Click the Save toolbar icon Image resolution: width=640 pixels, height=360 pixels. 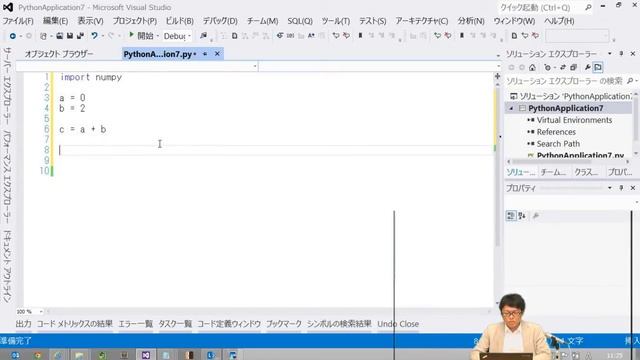[x=70, y=36]
